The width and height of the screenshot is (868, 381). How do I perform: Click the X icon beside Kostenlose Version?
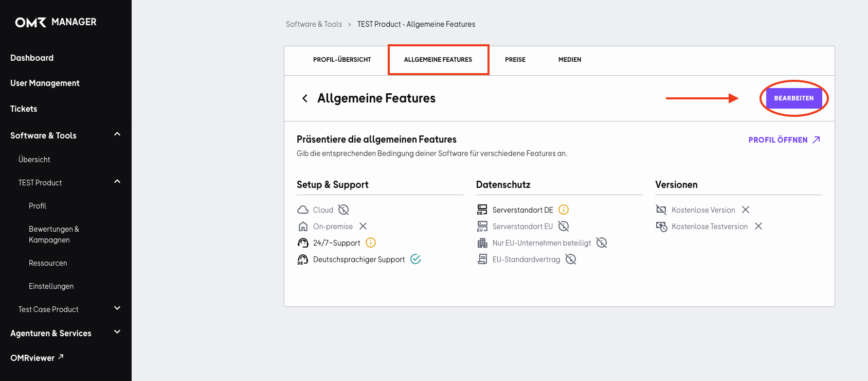746,210
